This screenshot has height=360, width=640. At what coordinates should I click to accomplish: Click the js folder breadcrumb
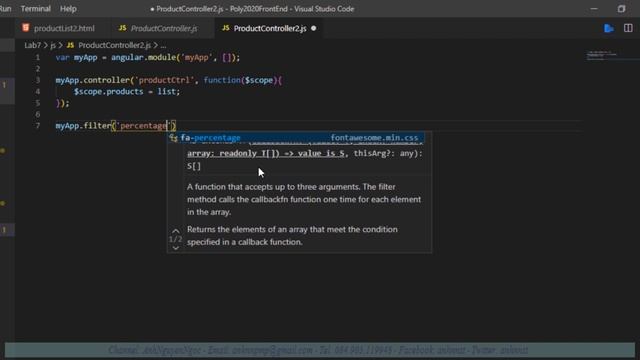[x=53, y=45]
